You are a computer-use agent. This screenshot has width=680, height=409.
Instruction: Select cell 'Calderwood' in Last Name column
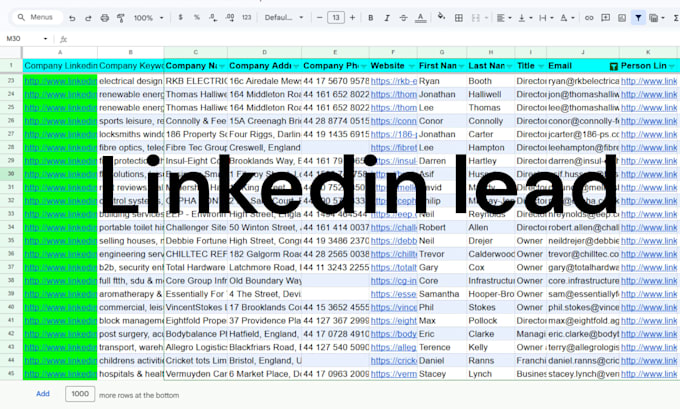(x=491, y=254)
